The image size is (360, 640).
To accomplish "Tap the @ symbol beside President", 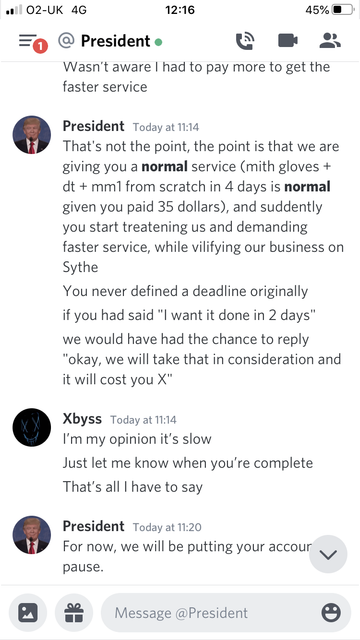I will pos(66,41).
